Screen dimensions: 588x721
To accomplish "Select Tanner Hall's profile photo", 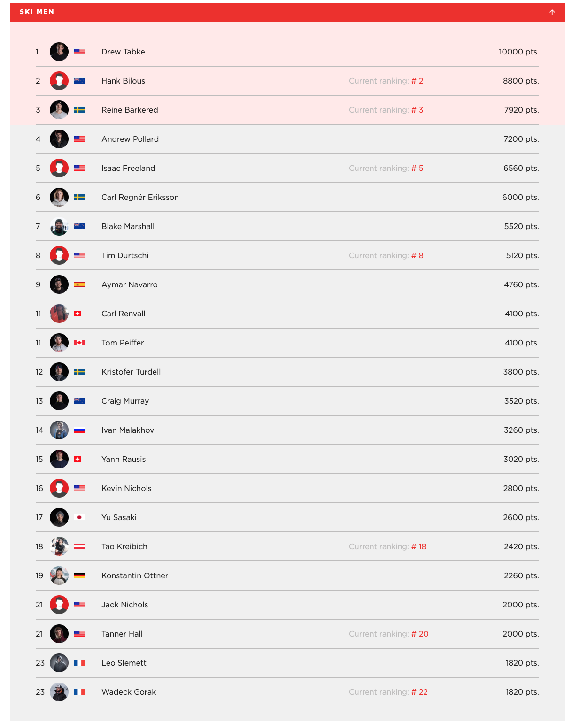I will click(59, 634).
